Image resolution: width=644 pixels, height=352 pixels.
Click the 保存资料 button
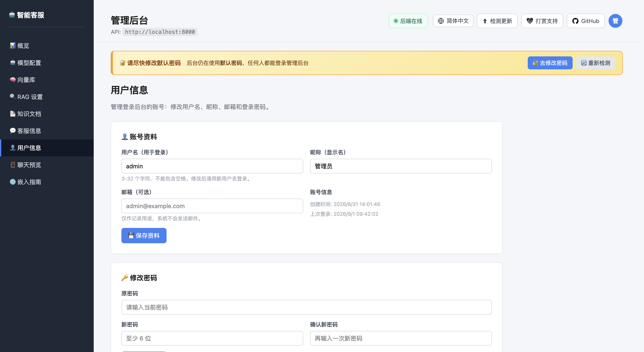[144, 236]
